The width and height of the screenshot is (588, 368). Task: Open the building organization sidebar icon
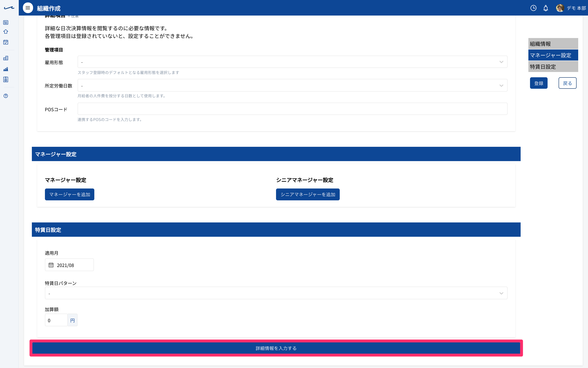pos(6,58)
